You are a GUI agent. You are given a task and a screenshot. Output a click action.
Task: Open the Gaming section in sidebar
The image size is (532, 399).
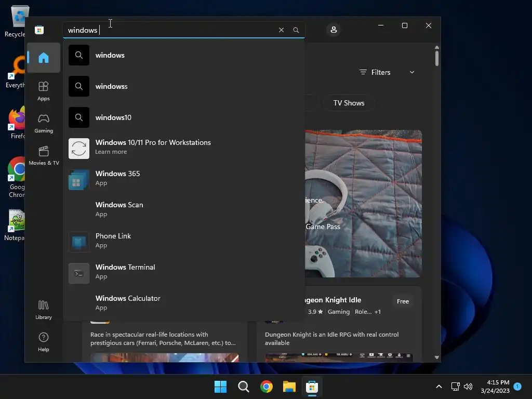44,124
